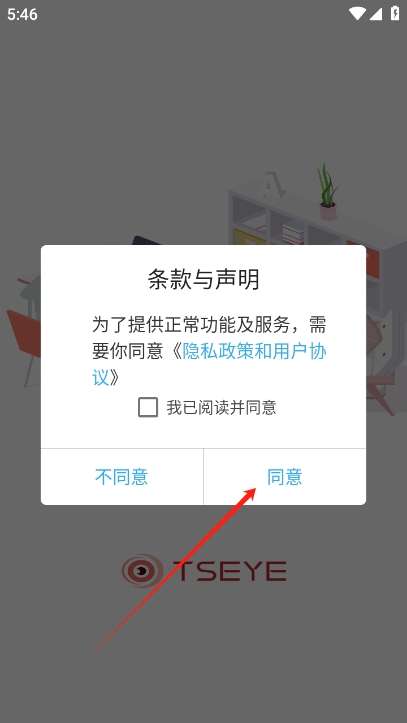Tap the potted plant illustration on shelf
Image resolution: width=407 pixels, height=723 pixels.
(x=327, y=191)
